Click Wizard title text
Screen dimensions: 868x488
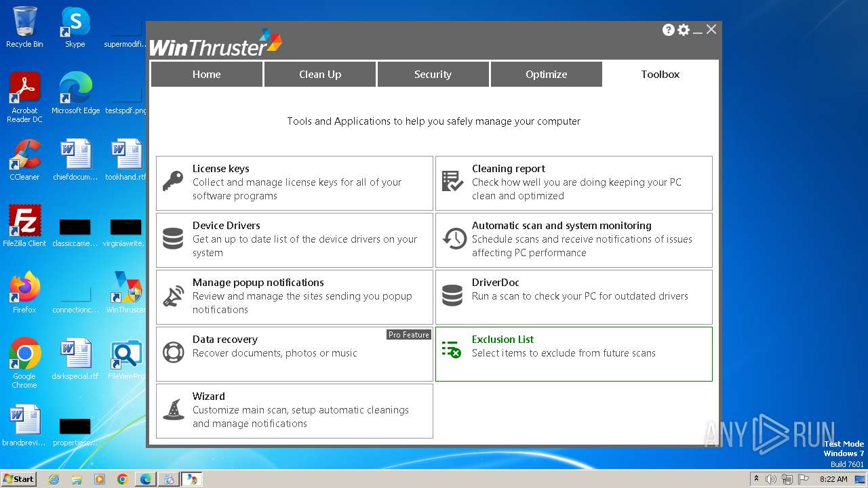208,396
